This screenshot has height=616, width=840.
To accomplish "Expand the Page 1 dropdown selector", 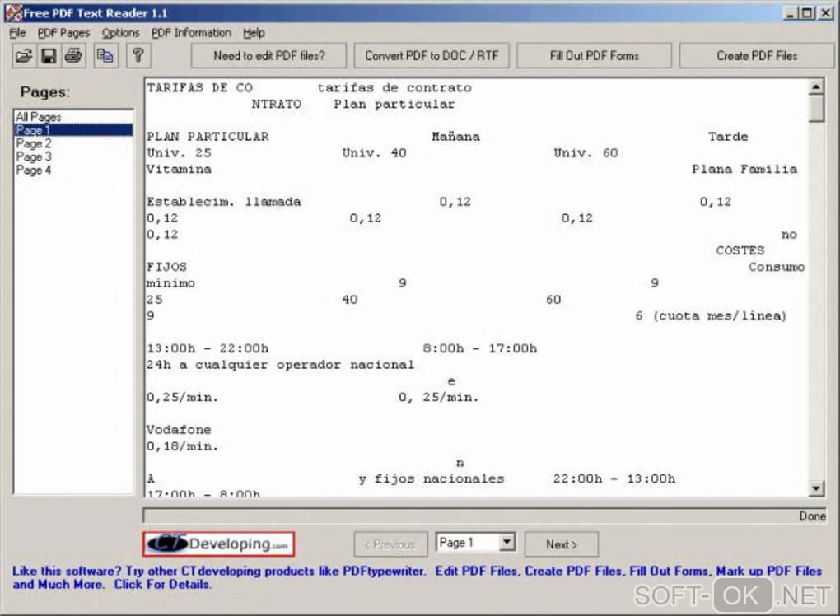I will click(x=506, y=542).
